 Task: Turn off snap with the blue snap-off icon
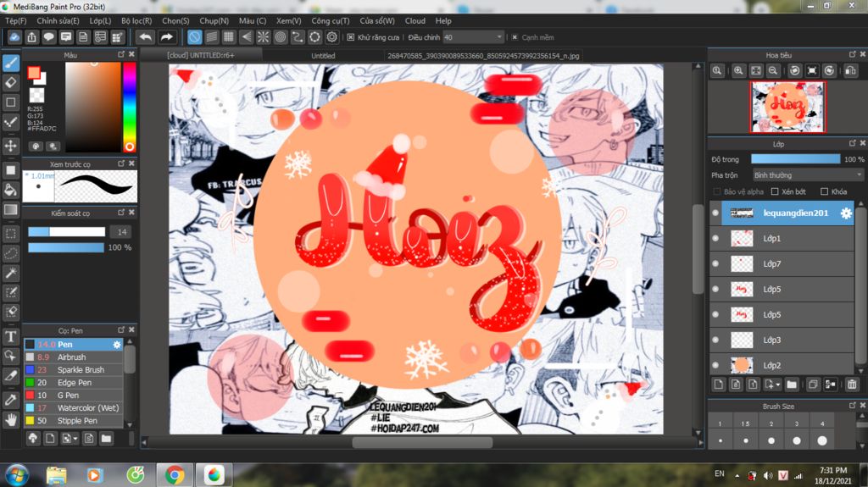click(x=194, y=37)
